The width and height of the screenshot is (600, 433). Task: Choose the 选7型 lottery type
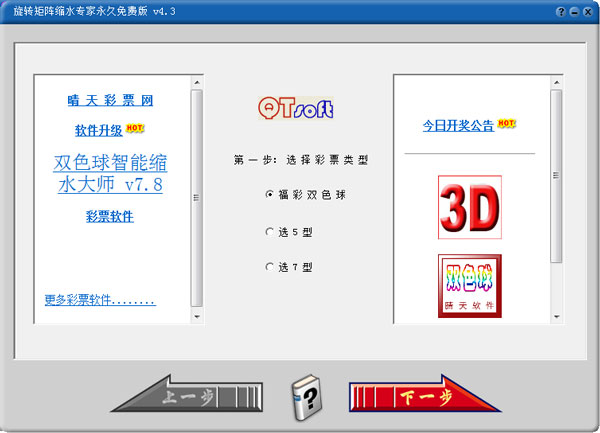pos(269,267)
